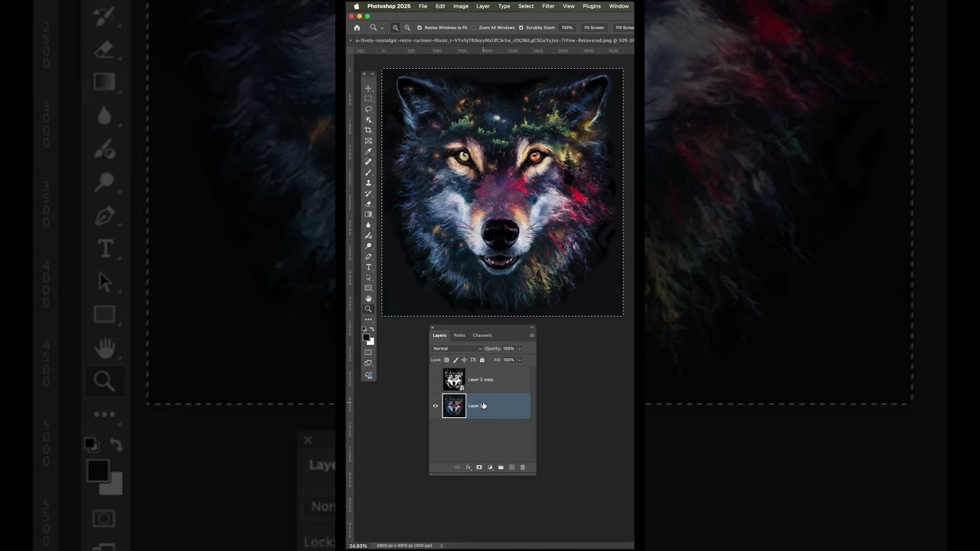Open the Fill slider dropdown arrow
The height and width of the screenshot is (551, 980).
[x=520, y=360]
